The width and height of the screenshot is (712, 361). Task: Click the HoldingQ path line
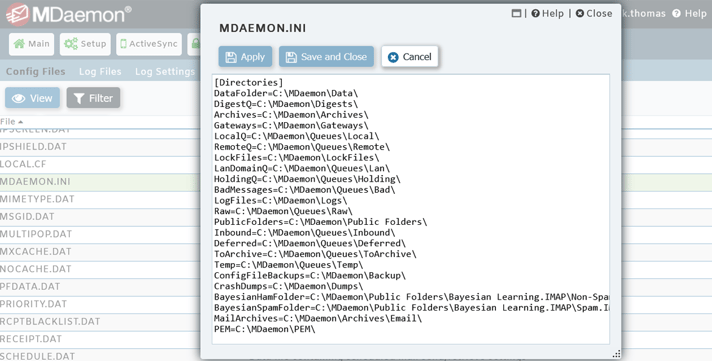coord(307,179)
